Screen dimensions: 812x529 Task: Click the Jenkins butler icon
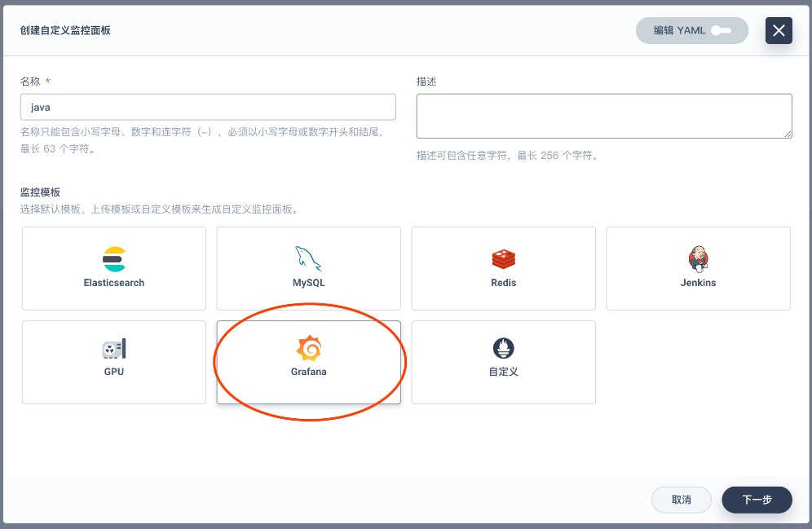pyautogui.click(x=698, y=259)
